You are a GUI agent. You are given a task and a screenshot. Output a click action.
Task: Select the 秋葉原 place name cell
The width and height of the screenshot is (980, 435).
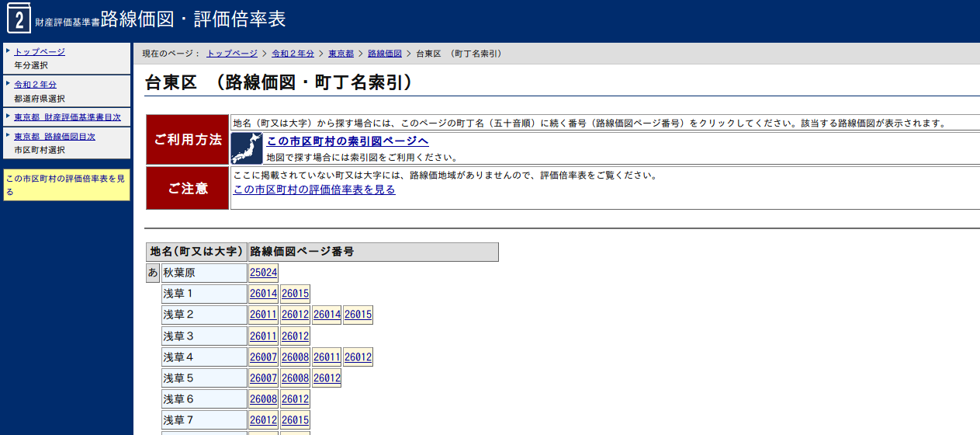(x=204, y=273)
